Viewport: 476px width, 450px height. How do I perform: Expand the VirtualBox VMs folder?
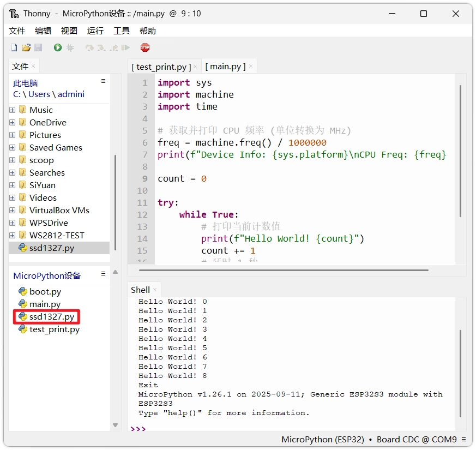pyautogui.click(x=12, y=210)
